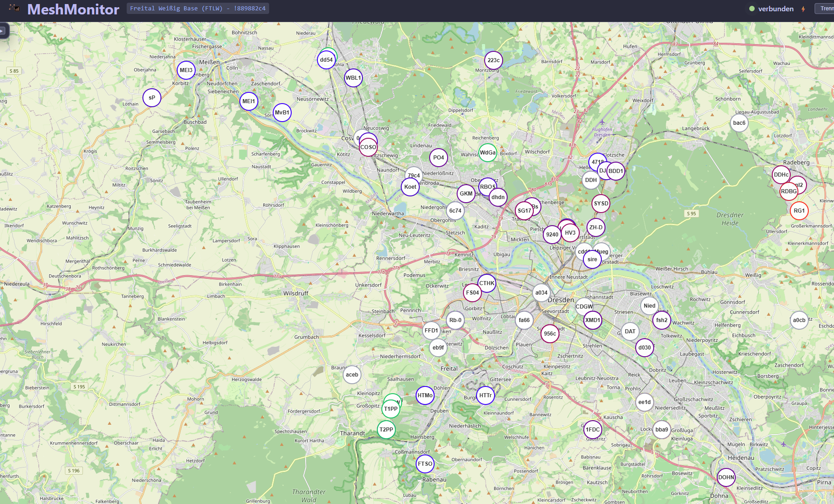This screenshot has height=504, width=834.
Task: Open the a0cb node marker
Action: [x=799, y=320]
